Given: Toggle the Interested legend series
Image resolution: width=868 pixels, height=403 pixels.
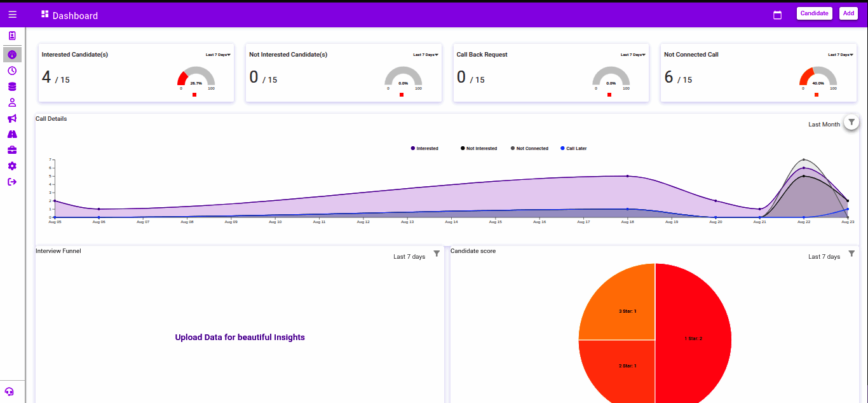Looking at the screenshot, I should [424, 148].
